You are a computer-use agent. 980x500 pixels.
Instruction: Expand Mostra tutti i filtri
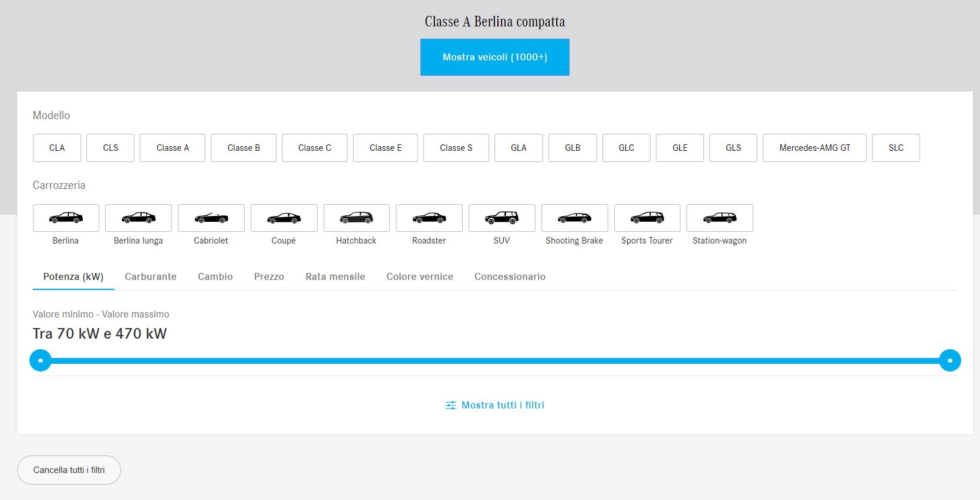pyautogui.click(x=495, y=405)
